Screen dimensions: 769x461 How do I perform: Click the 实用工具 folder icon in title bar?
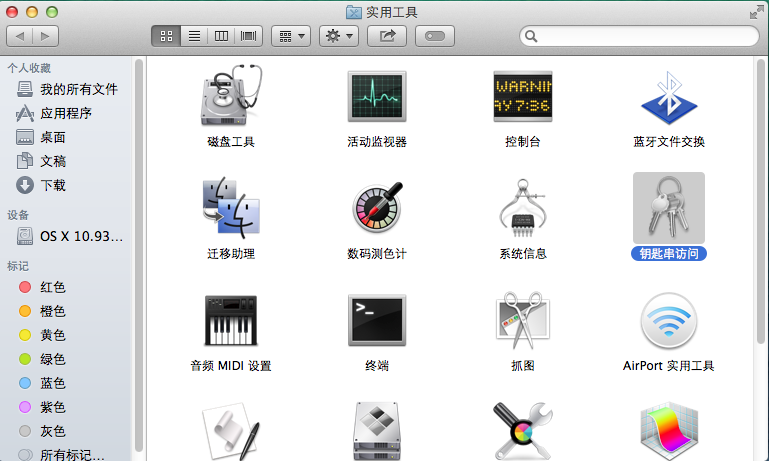(x=354, y=12)
